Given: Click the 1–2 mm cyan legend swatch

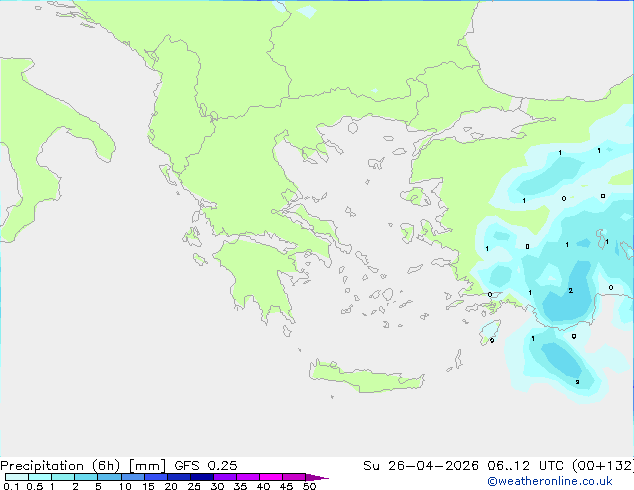Looking at the screenshot, I should click(x=63, y=477).
